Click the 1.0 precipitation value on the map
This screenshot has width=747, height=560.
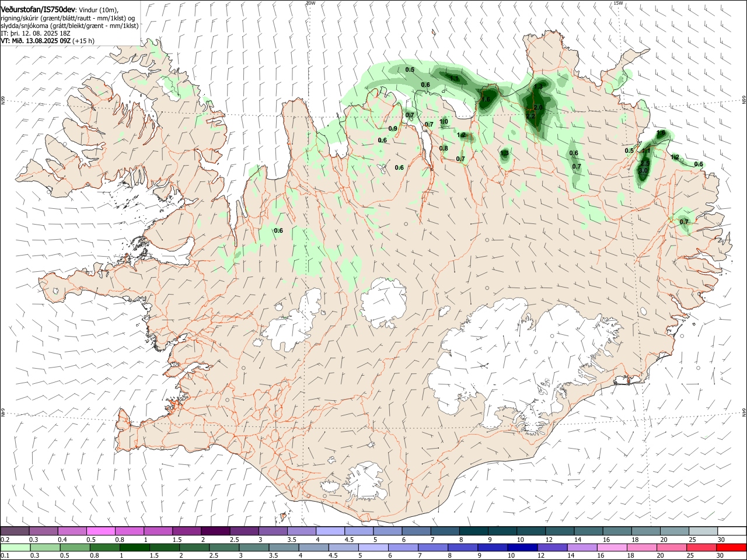click(444, 122)
